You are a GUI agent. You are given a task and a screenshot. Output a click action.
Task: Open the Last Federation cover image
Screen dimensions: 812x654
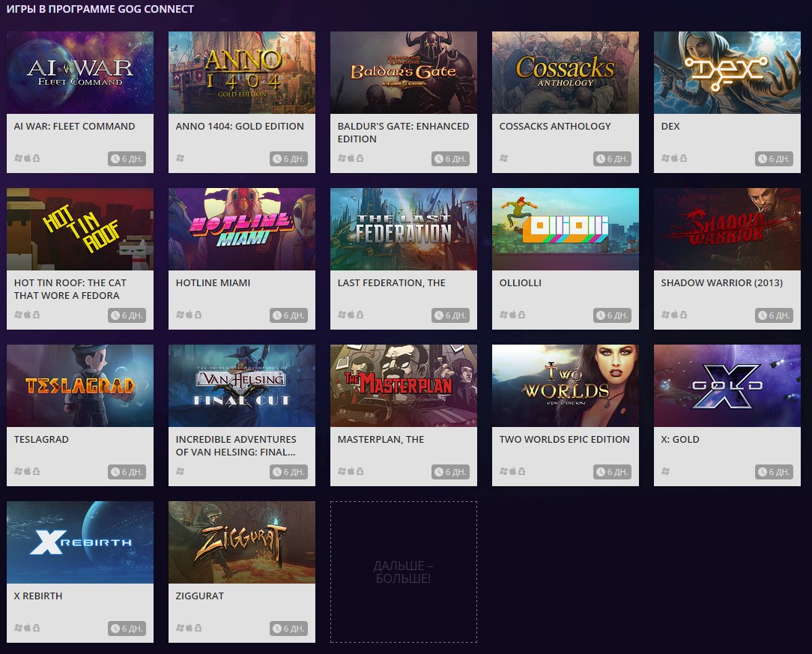coord(404,229)
